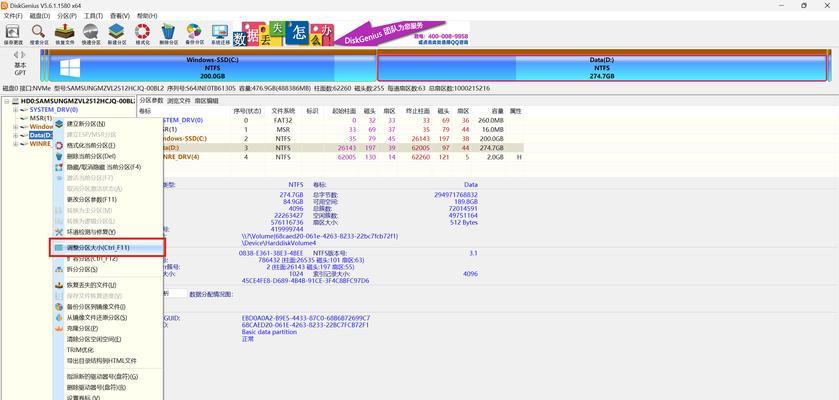The height and width of the screenshot is (400, 839).
Task: Click the 调整分区大小 menu icon
Action: (59, 248)
